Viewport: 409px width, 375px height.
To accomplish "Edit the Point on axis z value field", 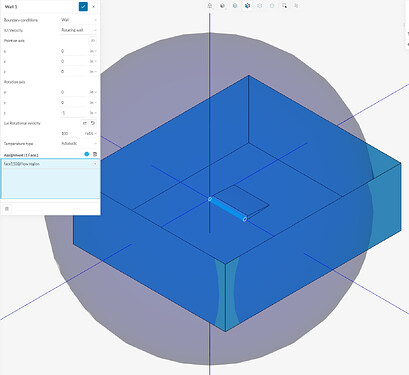I will (x=74, y=72).
